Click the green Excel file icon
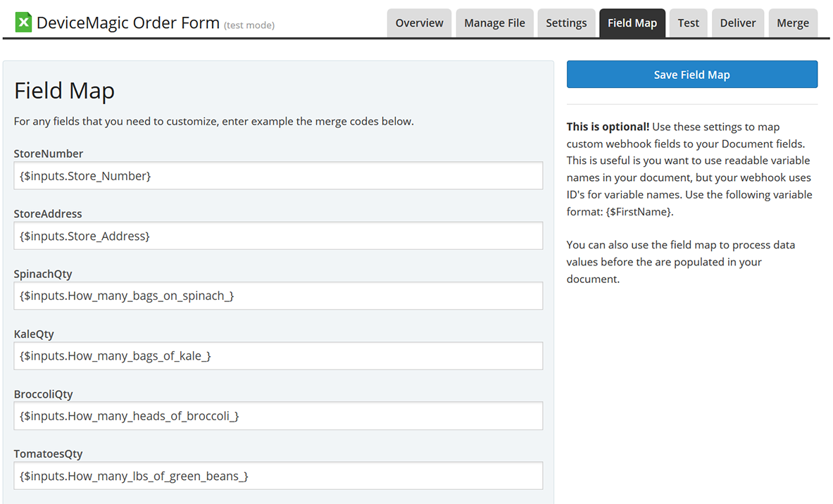The image size is (833, 504). (x=23, y=23)
